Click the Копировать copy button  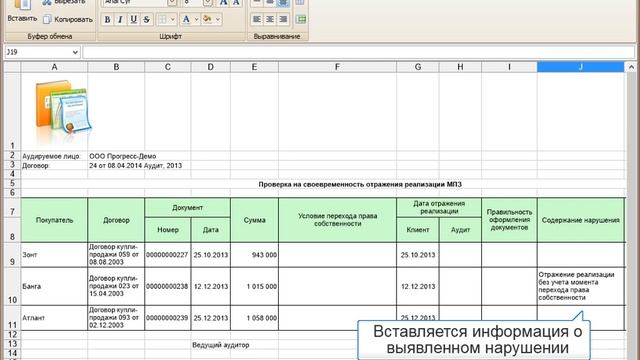[68, 19]
